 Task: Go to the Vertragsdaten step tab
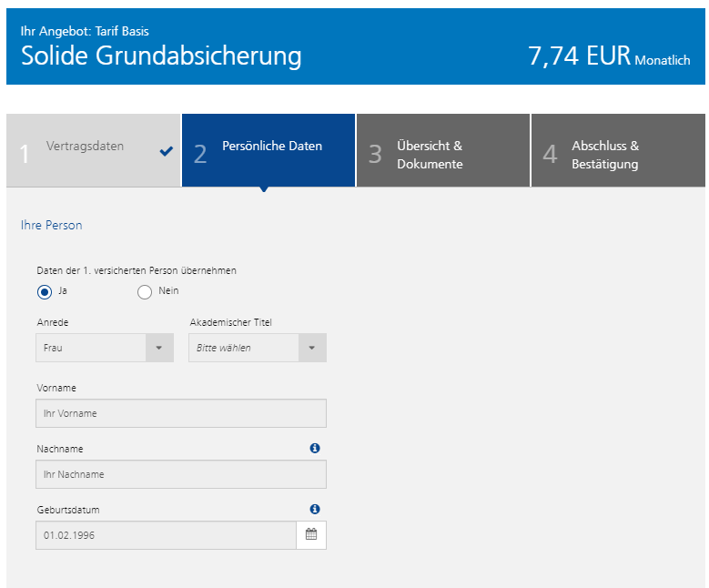point(93,150)
